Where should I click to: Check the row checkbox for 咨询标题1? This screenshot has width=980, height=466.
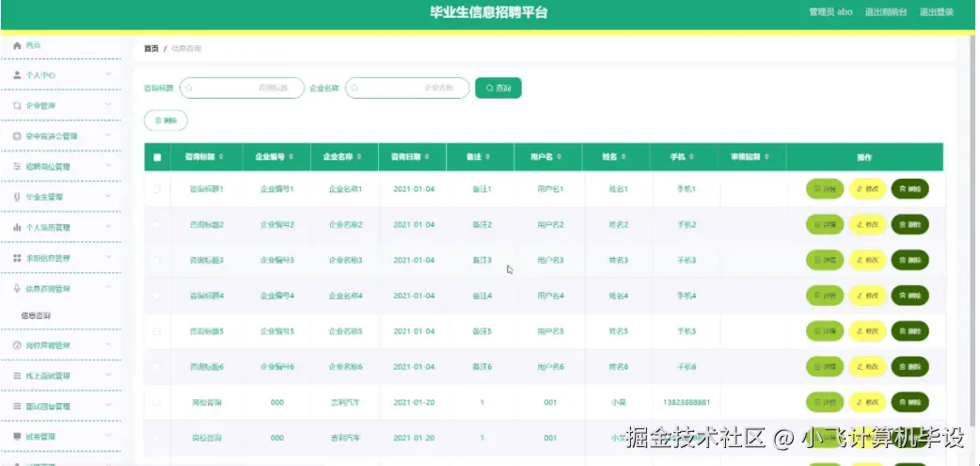157,189
